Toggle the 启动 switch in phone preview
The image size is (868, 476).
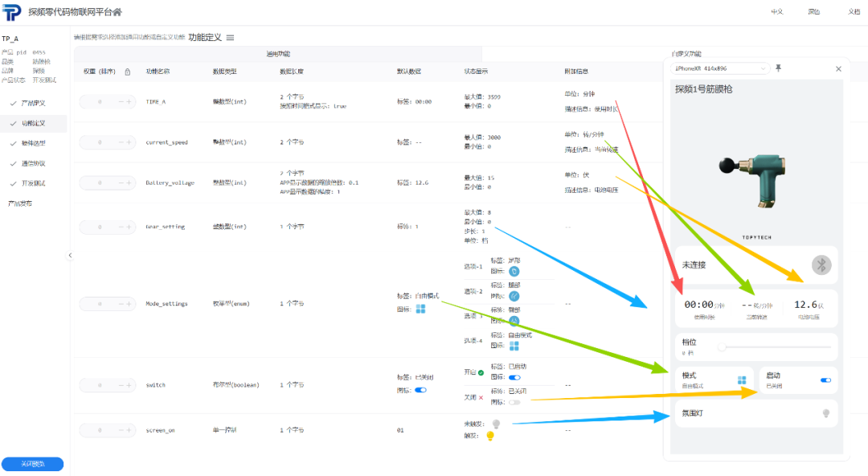825,380
